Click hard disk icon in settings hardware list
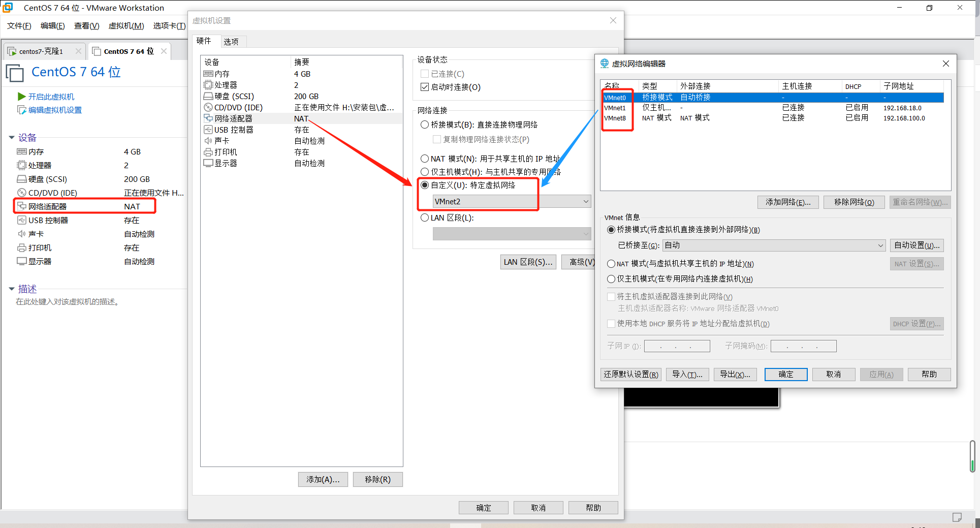Screen dimensions: 980x528 tap(208, 96)
